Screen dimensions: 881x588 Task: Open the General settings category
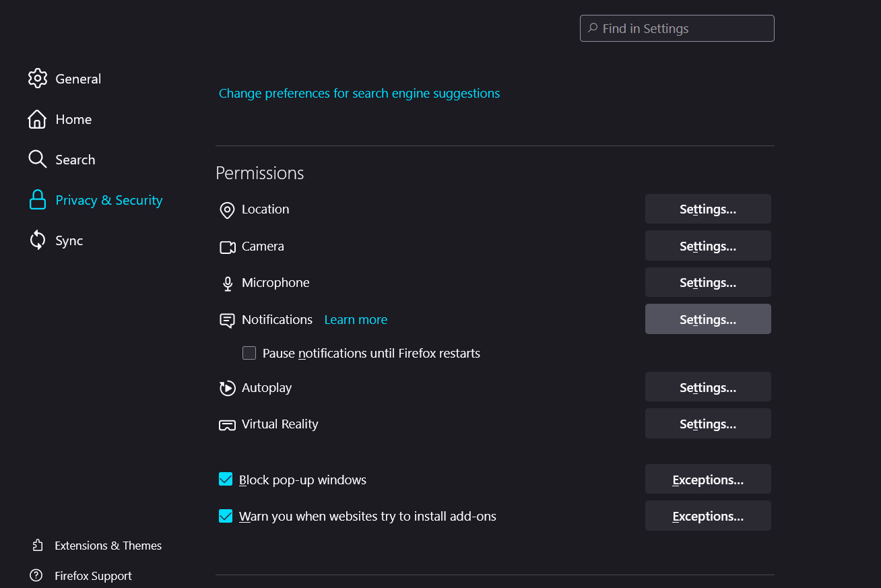tap(78, 79)
